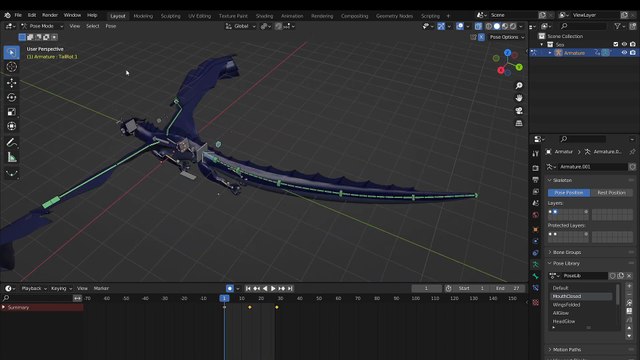Activate the Transform tool

click(11, 126)
